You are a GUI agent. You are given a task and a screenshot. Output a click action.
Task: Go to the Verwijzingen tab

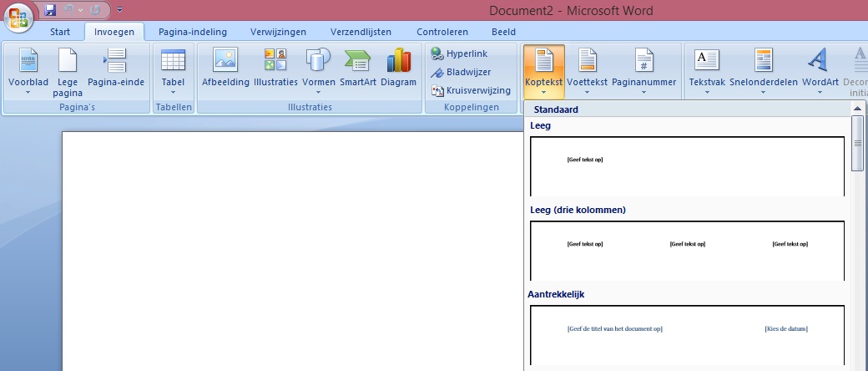[278, 32]
